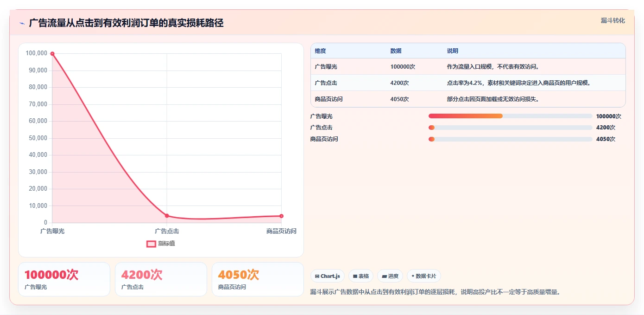Click description '部分点击因页面加载或无效访问损失。'
This screenshot has width=644, height=315.
(493, 99)
